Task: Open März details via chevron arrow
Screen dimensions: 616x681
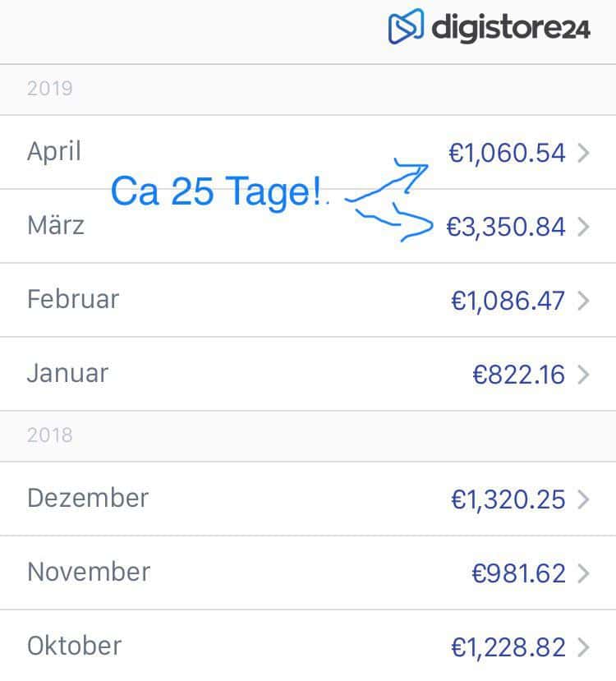Action: (x=583, y=227)
